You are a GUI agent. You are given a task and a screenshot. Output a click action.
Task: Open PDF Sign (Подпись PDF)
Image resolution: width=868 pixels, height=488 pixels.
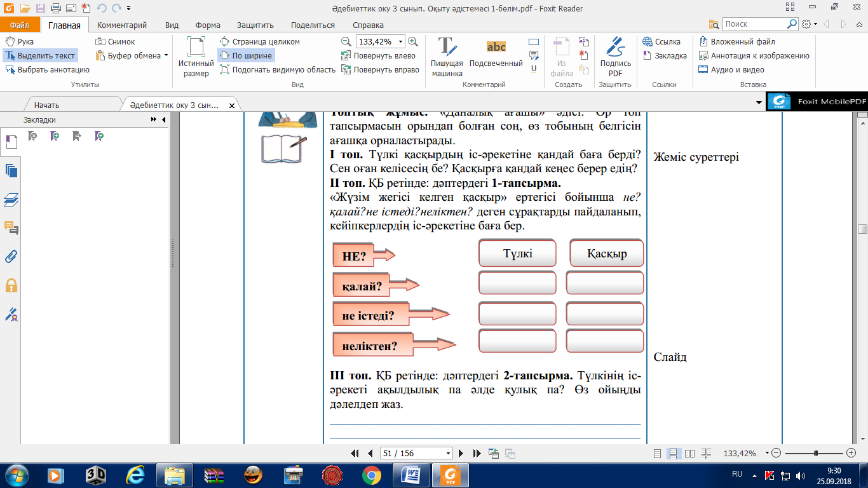tap(615, 57)
